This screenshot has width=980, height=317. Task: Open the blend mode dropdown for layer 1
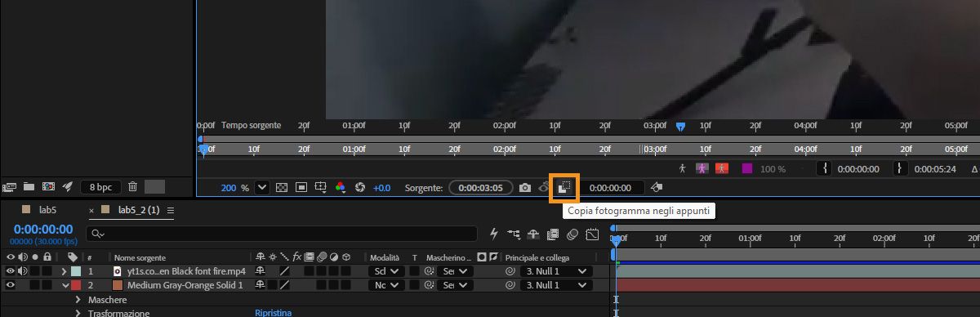coord(387,271)
